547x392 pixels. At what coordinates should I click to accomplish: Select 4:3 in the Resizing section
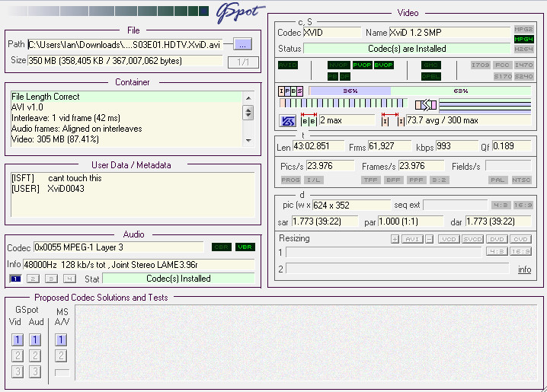click(x=497, y=251)
